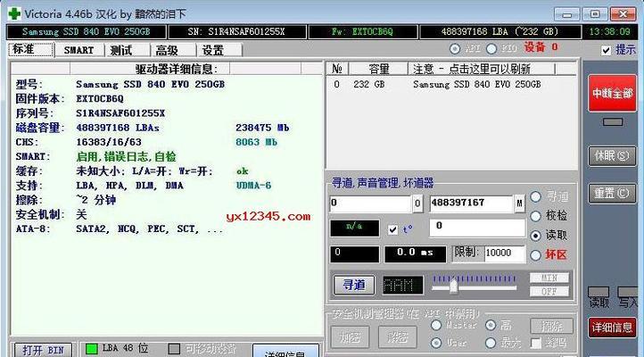Screen dimensions: 644x357
Task: Click the № column header
Action: [x=337, y=69]
